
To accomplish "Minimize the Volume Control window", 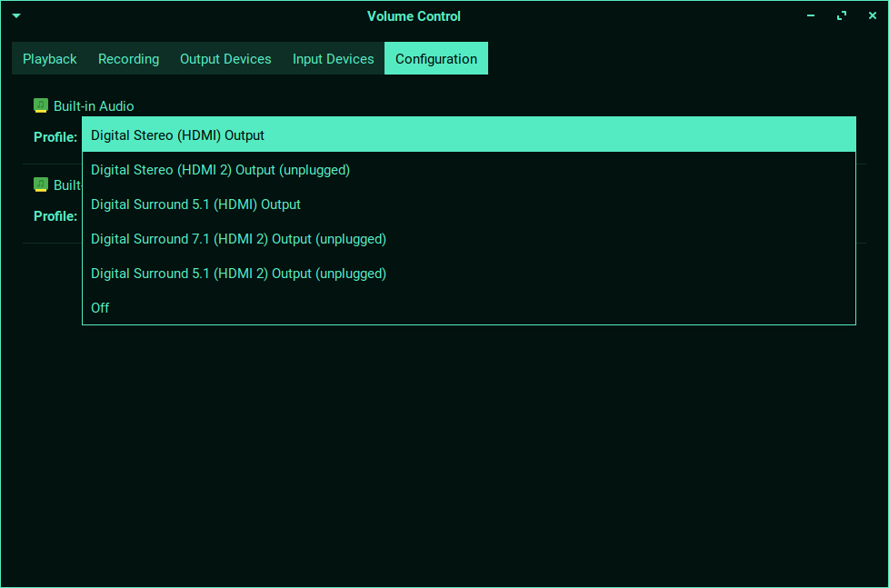I will 811,16.
